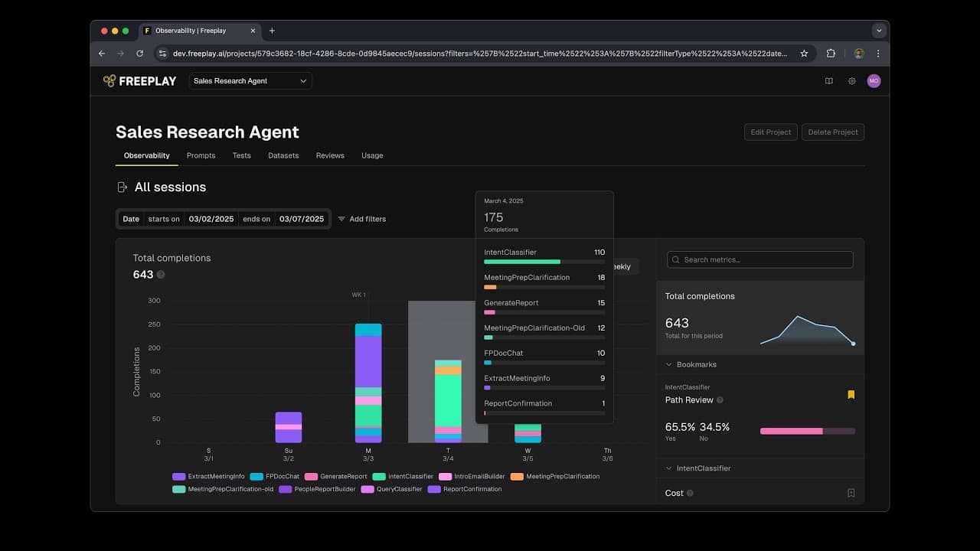Screen dimensions: 980x551
Task: Click the MO user avatar
Action: coord(874,81)
